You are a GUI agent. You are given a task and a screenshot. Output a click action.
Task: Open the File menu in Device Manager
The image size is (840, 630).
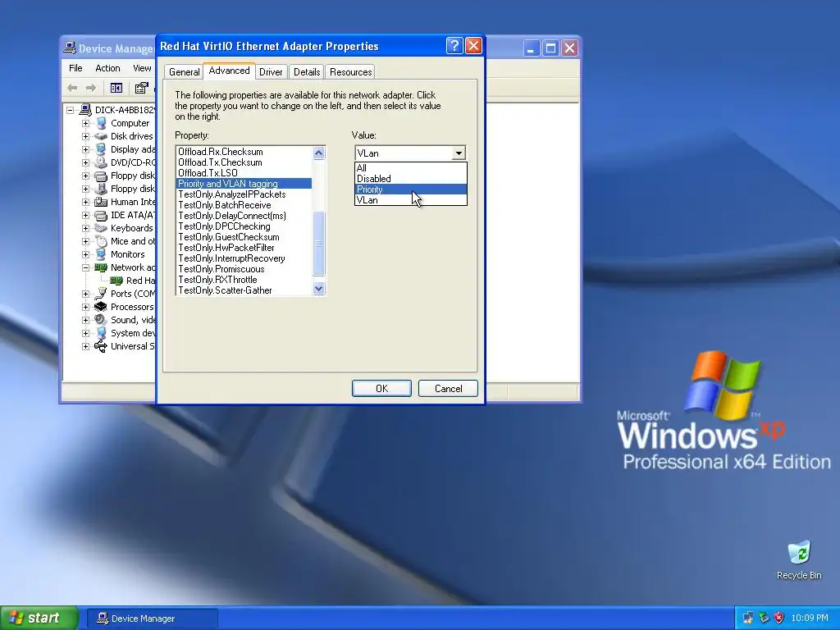coord(75,68)
